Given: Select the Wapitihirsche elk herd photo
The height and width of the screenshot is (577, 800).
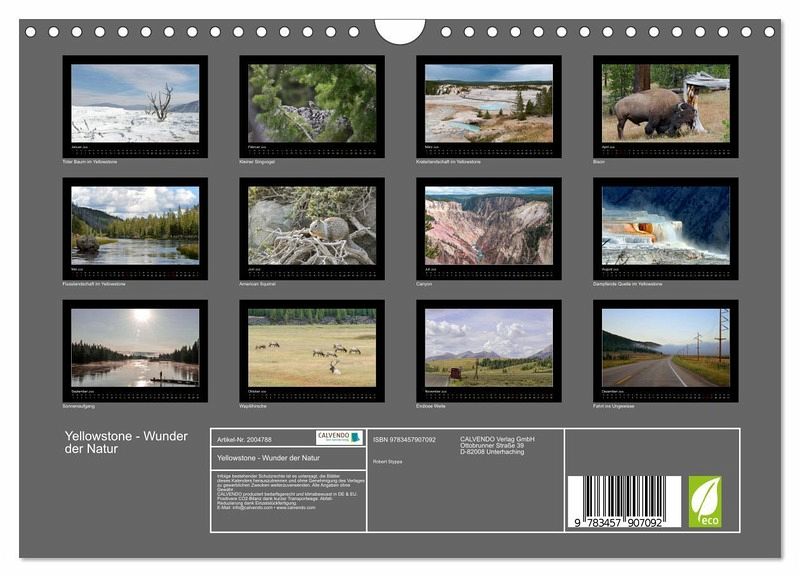Looking at the screenshot, I should (x=312, y=349).
